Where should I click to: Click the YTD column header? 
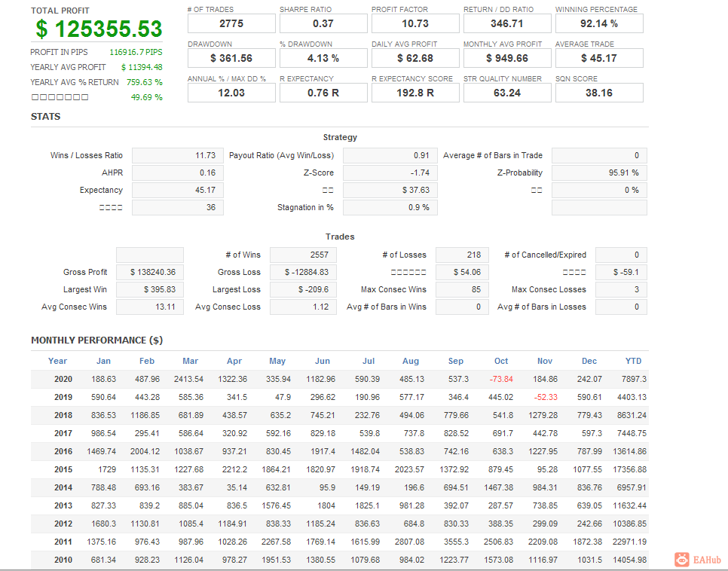(633, 361)
